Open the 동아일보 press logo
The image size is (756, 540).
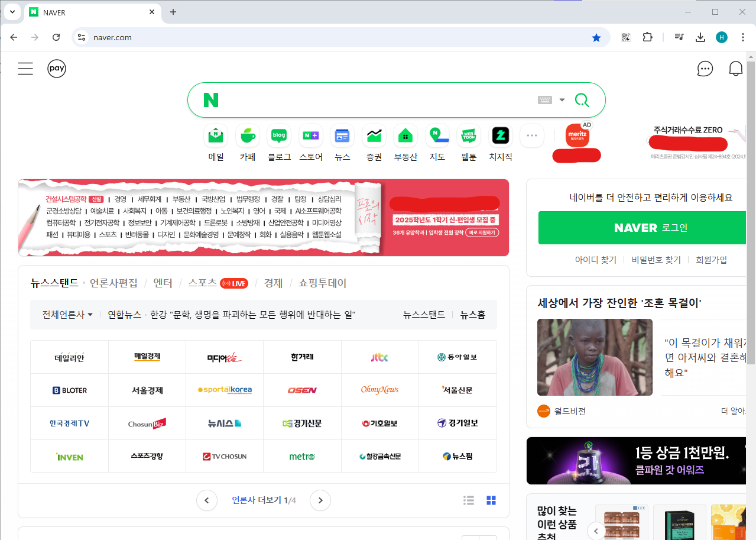458,357
